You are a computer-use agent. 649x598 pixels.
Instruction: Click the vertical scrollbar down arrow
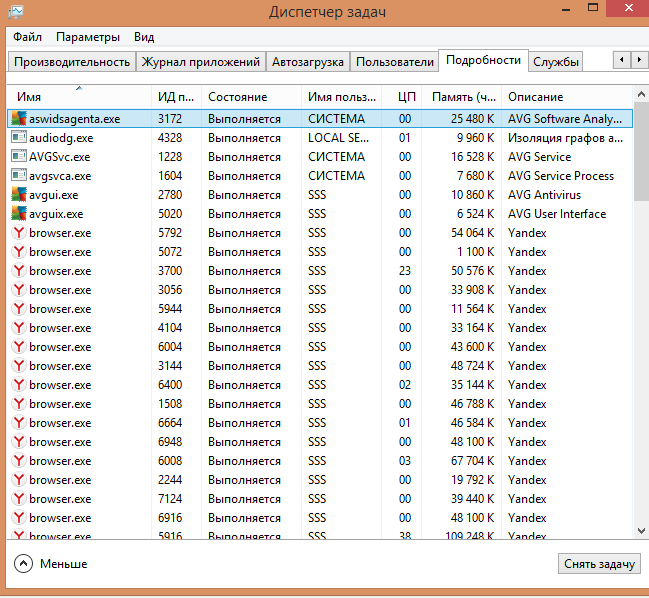[x=641, y=529]
